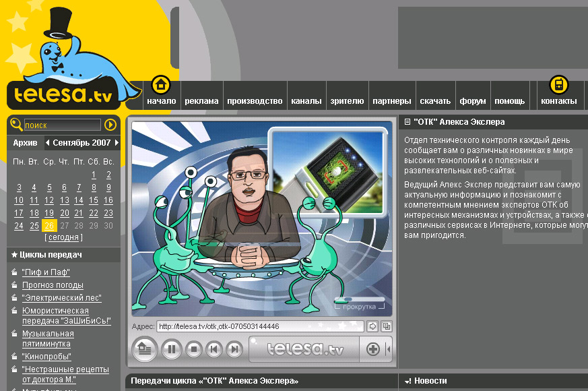Open the партнеры menu item
This screenshot has width=588, height=391.
pos(391,101)
